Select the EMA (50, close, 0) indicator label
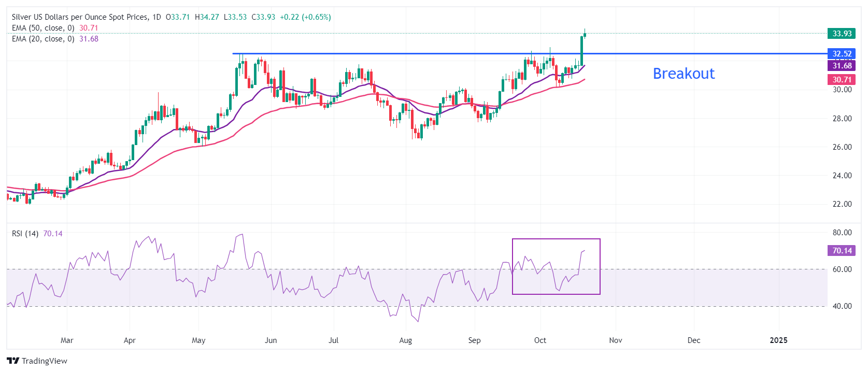Viewport: 868px width, 372px height. [43, 28]
